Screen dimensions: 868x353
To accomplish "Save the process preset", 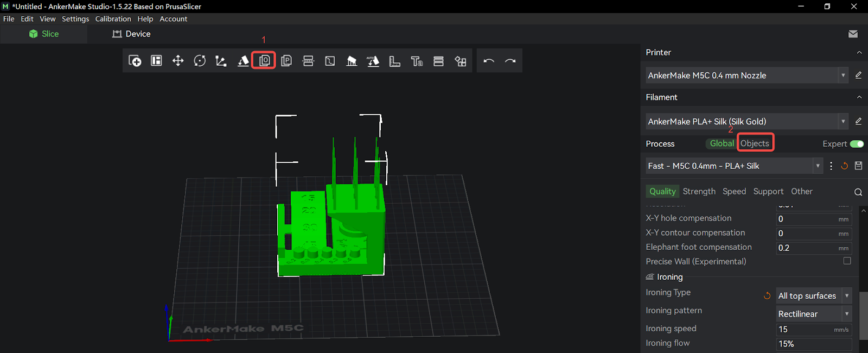I will point(858,166).
